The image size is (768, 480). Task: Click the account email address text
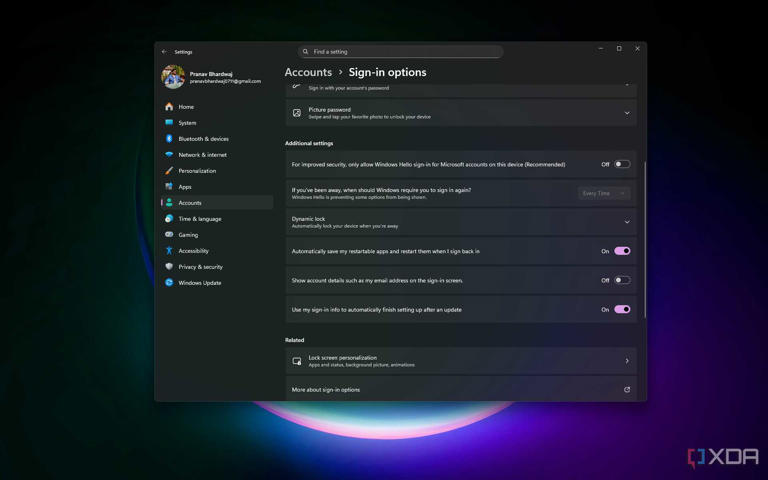(225, 81)
